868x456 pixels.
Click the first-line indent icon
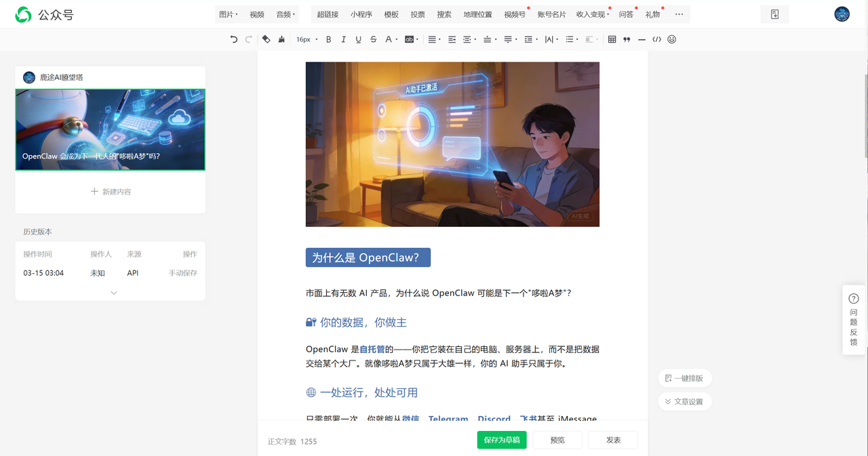[452, 39]
